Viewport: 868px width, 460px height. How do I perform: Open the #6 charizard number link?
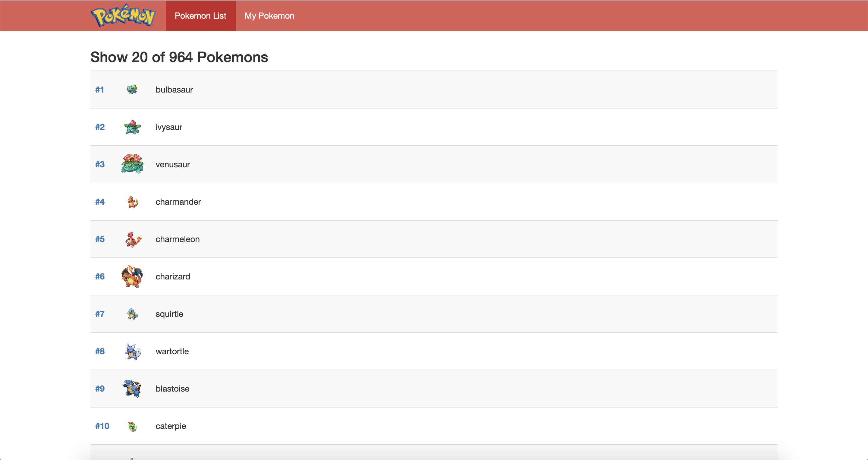[100, 277]
